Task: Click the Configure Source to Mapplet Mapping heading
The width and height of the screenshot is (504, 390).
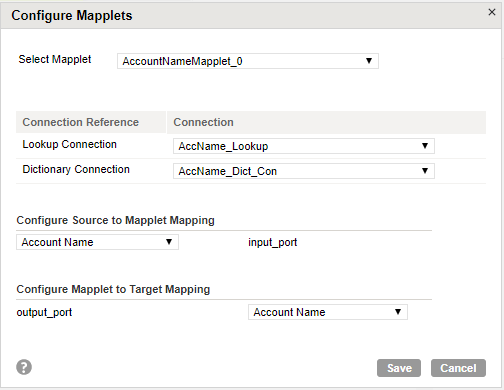Action: 115,220
